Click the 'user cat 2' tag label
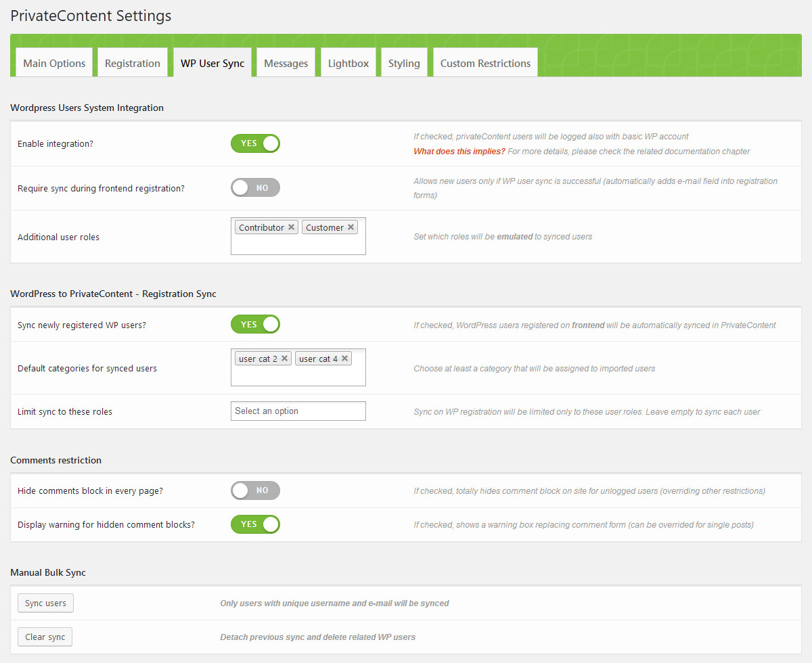Image resolution: width=812 pixels, height=663 pixels. (x=258, y=359)
